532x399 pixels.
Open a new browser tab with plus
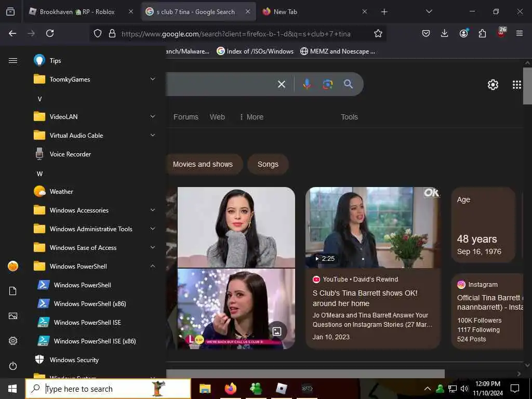[x=384, y=12]
